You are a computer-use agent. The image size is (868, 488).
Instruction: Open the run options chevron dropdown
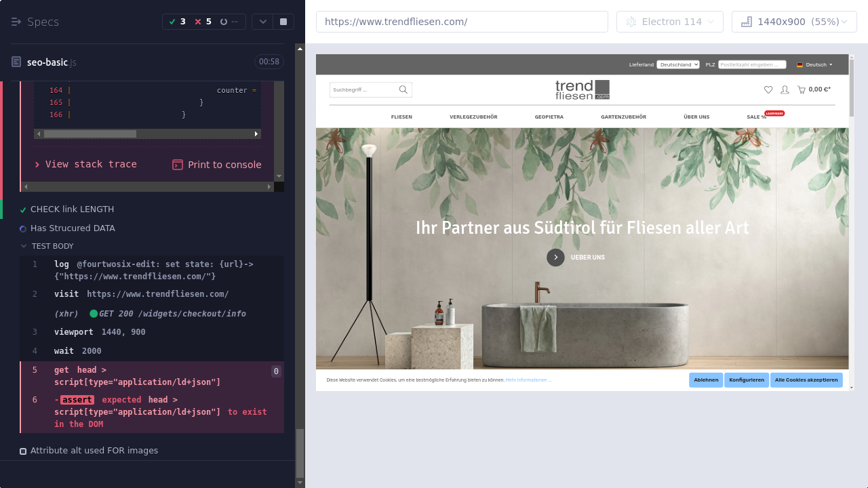click(262, 22)
